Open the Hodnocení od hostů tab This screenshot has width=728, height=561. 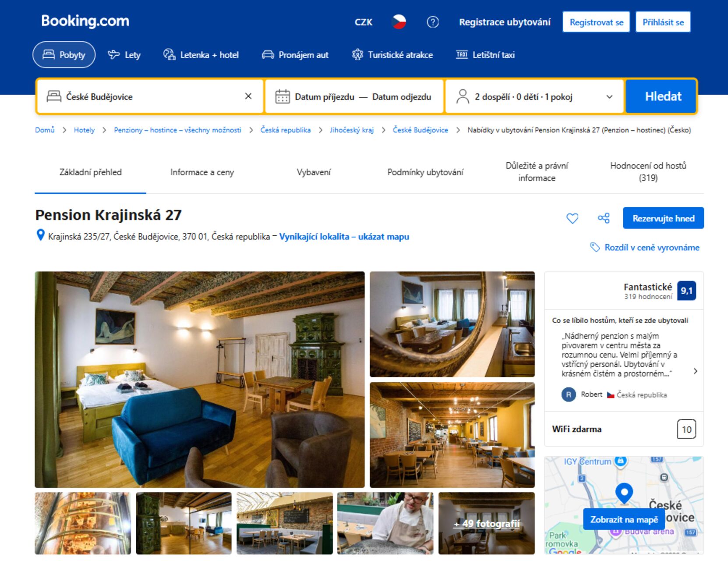(648, 172)
